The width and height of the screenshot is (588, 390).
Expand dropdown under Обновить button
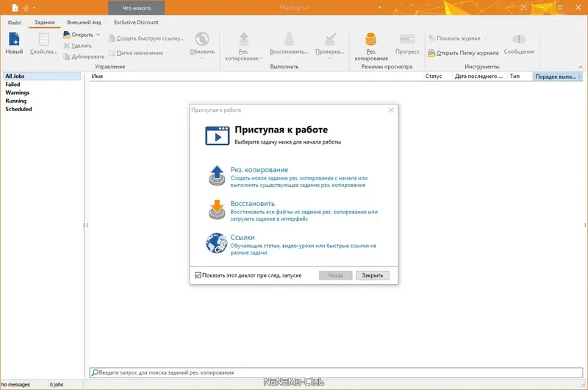201,58
